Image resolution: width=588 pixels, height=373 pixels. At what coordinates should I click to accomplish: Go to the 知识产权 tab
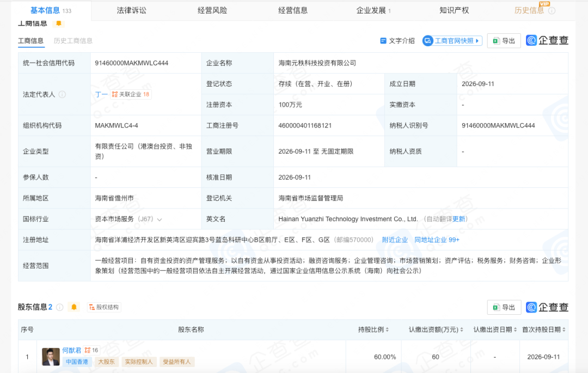tap(454, 10)
